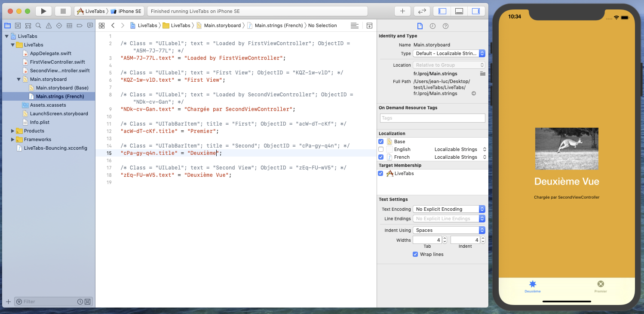The image size is (644, 314).
Task: Click iPhone SE scheme destination
Action: [x=126, y=11]
